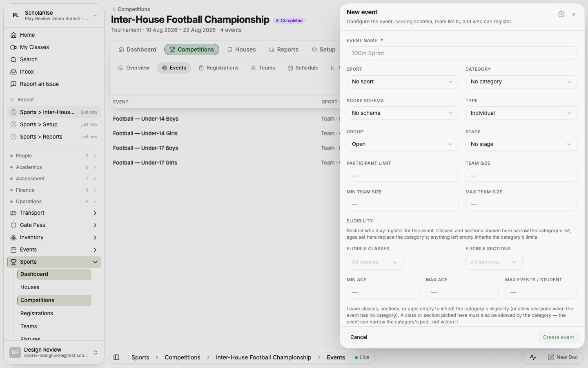Close the New event panel
588x368 pixels.
574,14
